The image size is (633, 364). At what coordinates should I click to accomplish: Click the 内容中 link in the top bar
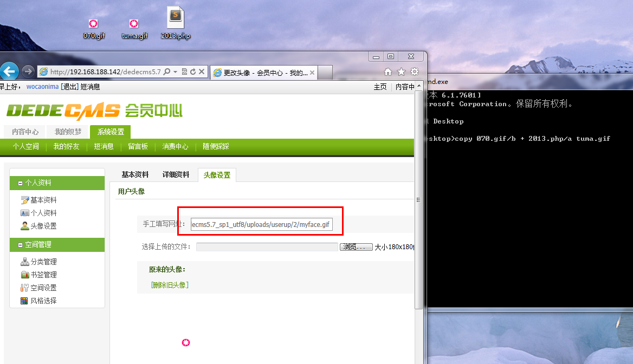click(404, 87)
